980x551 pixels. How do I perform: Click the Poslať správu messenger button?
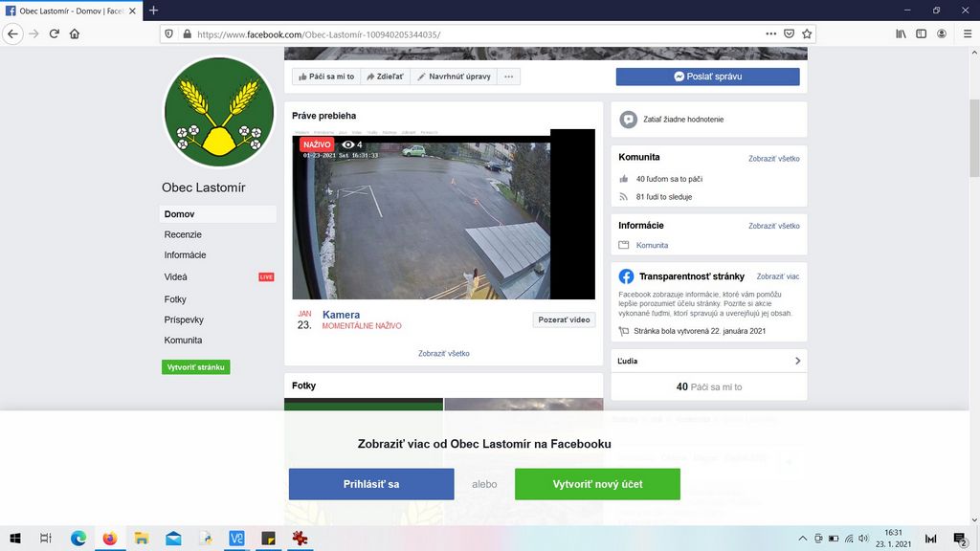point(707,77)
